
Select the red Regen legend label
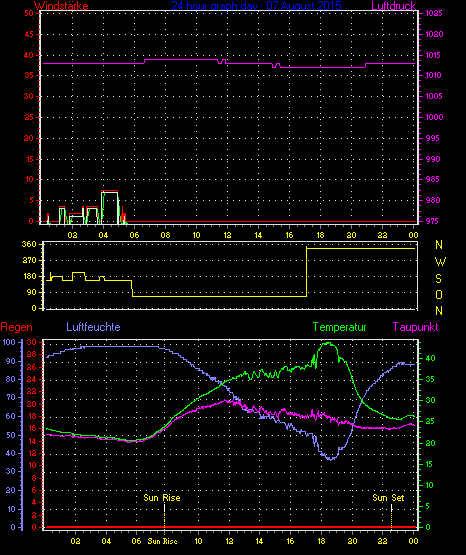[x=16, y=327]
